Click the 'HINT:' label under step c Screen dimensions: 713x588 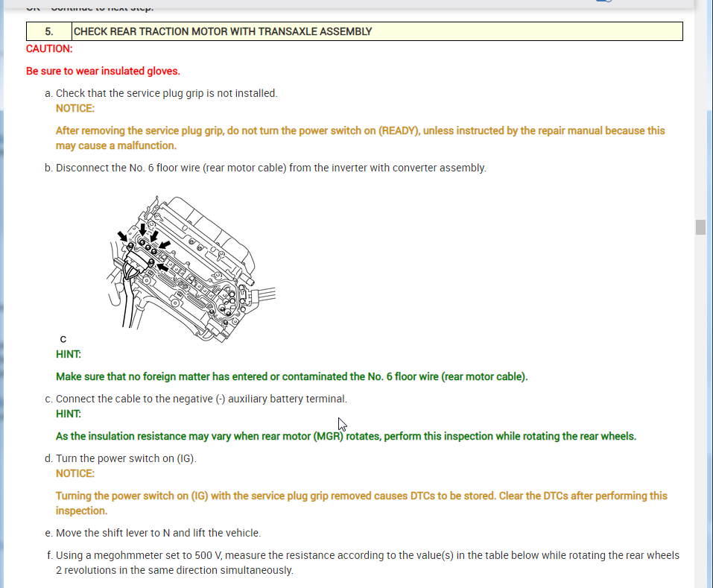(69, 414)
